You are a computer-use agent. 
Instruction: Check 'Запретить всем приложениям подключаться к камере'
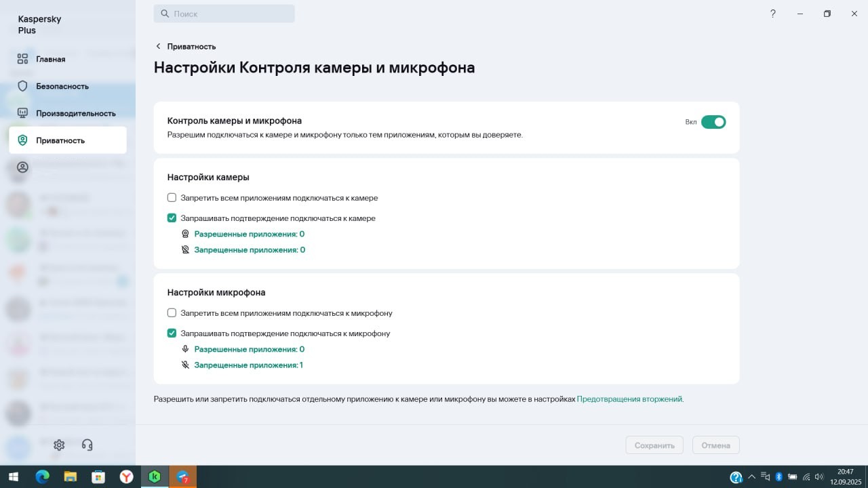click(172, 198)
